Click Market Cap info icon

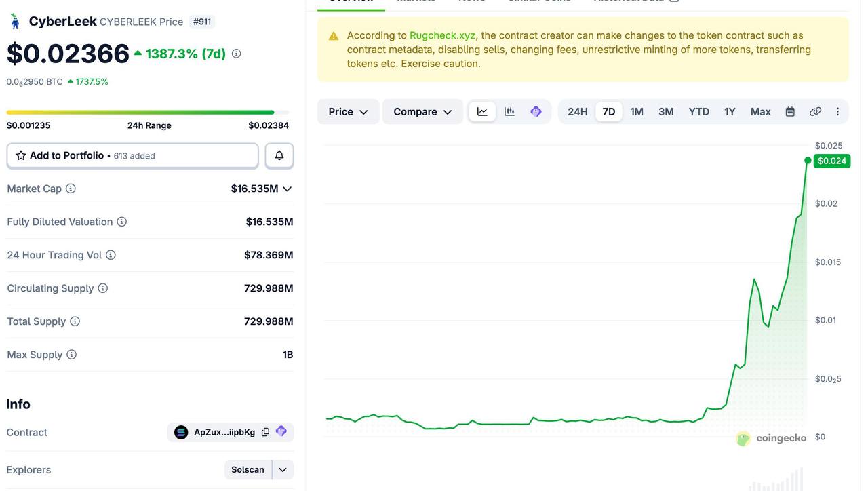(x=71, y=189)
